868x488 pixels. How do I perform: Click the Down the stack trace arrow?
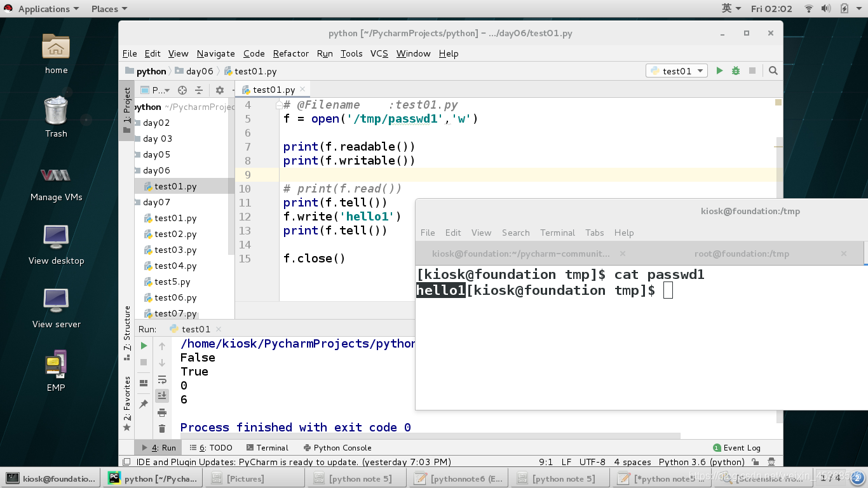pyautogui.click(x=162, y=363)
